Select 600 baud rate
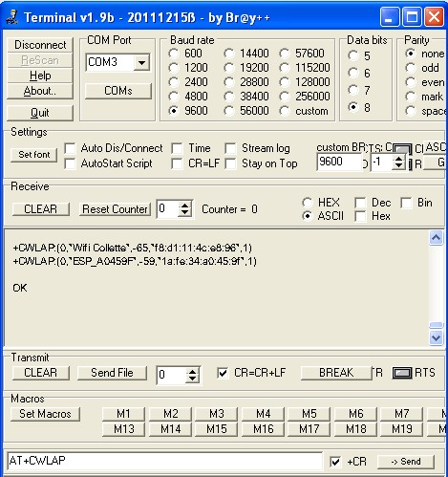 tap(174, 54)
